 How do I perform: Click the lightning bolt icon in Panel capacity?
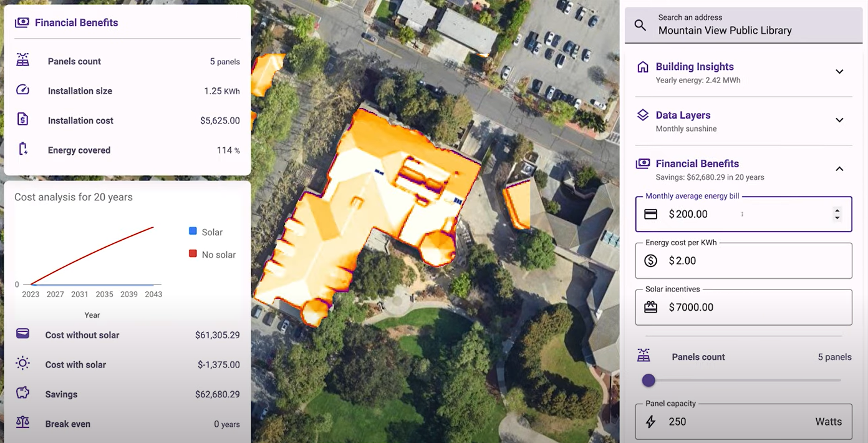(650, 422)
